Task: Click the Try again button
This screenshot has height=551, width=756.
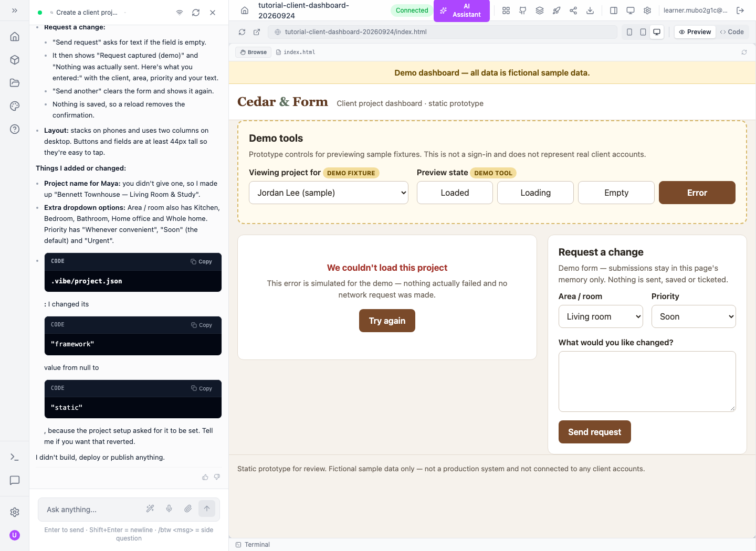Action: [x=387, y=321]
